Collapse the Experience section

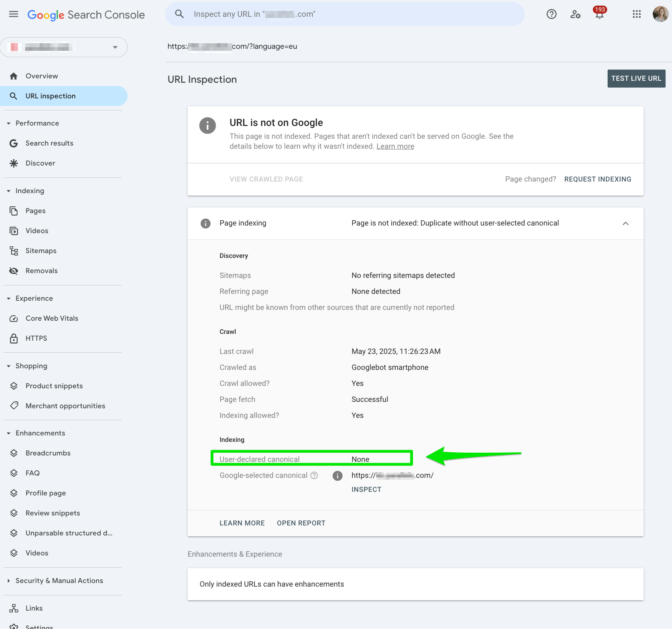coord(8,299)
